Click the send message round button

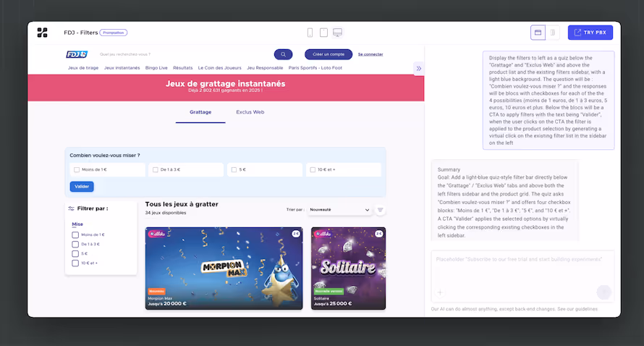click(x=603, y=292)
